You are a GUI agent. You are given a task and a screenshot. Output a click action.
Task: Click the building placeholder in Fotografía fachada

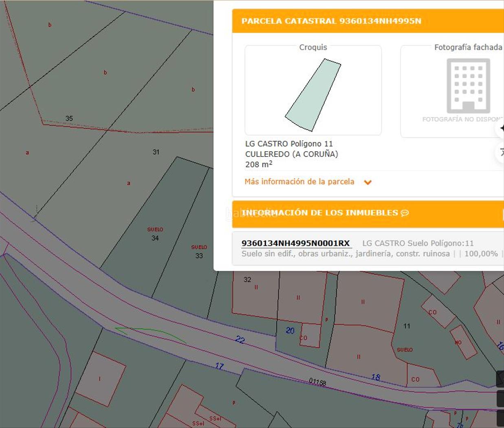pyautogui.click(x=468, y=86)
